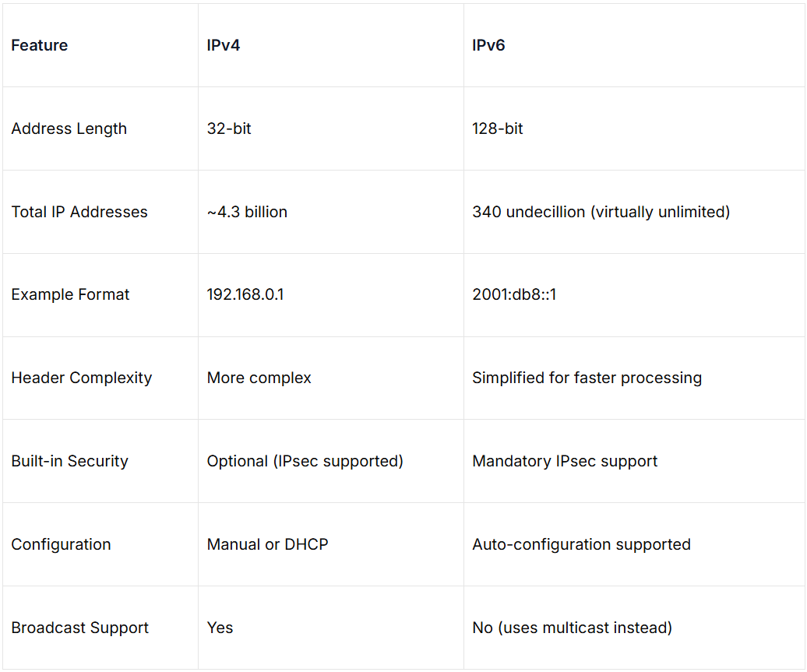This screenshot has width=807, height=672.
Task: Select the Example Format row label
Action: 71,295
